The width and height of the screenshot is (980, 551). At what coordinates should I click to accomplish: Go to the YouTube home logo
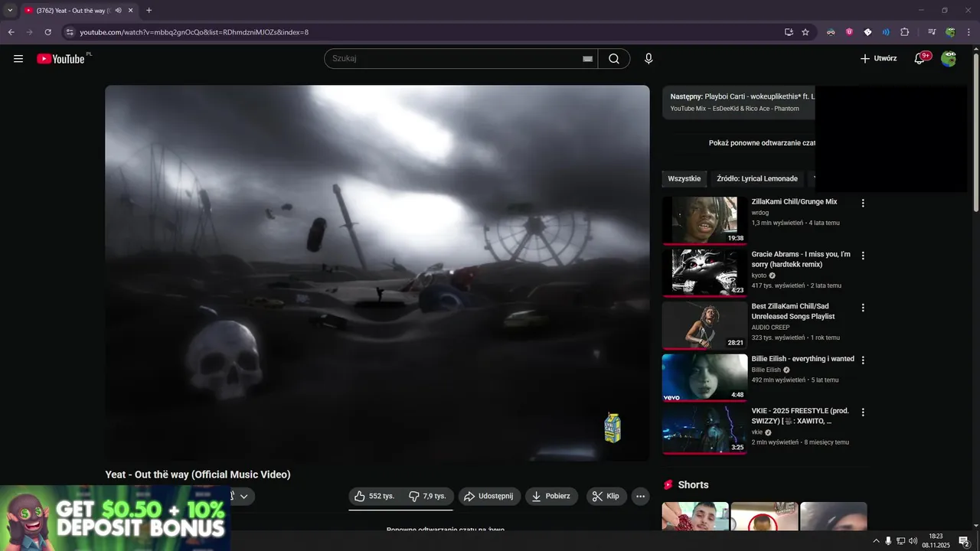(60, 59)
